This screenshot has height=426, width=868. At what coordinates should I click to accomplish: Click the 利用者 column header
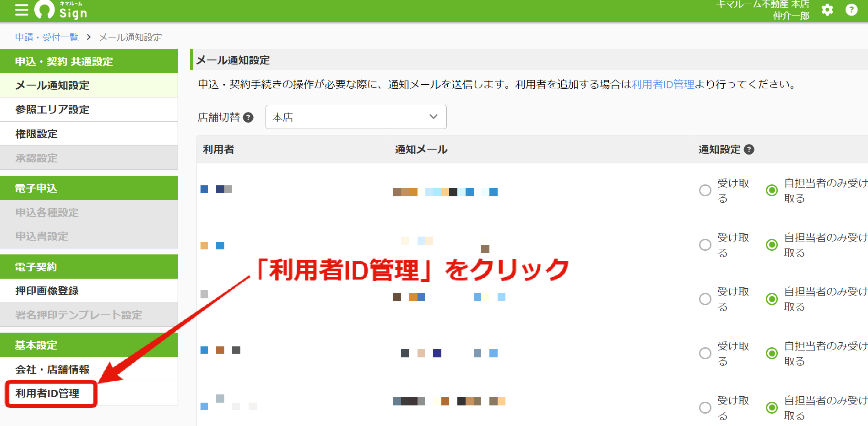(x=218, y=150)
